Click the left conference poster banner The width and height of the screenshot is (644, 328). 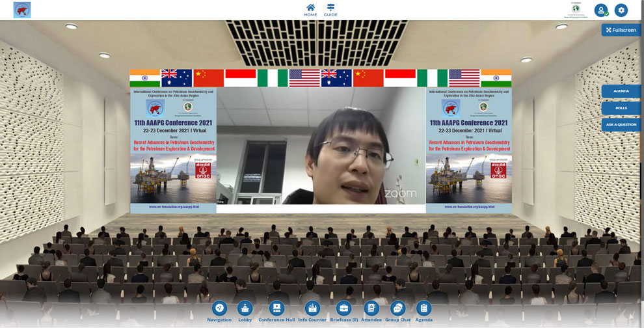pyautogui.click(x=173, y=150)
